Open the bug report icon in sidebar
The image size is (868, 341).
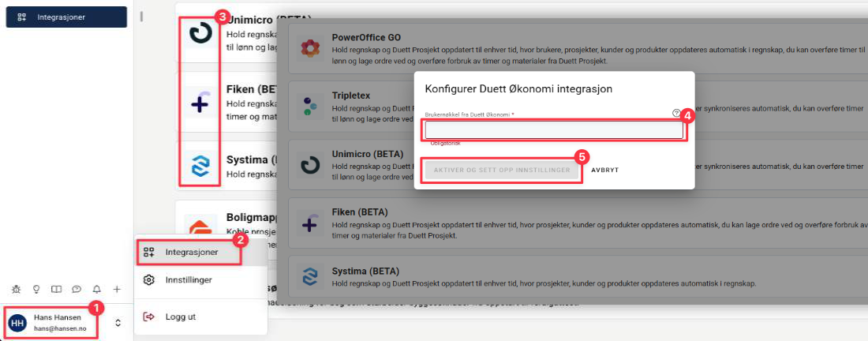(16, 289)
